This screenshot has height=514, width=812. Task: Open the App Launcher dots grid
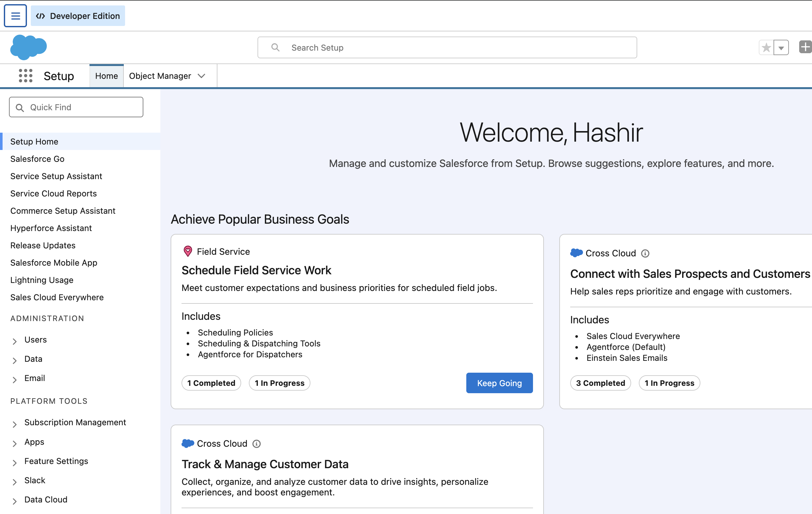(26, 76)
